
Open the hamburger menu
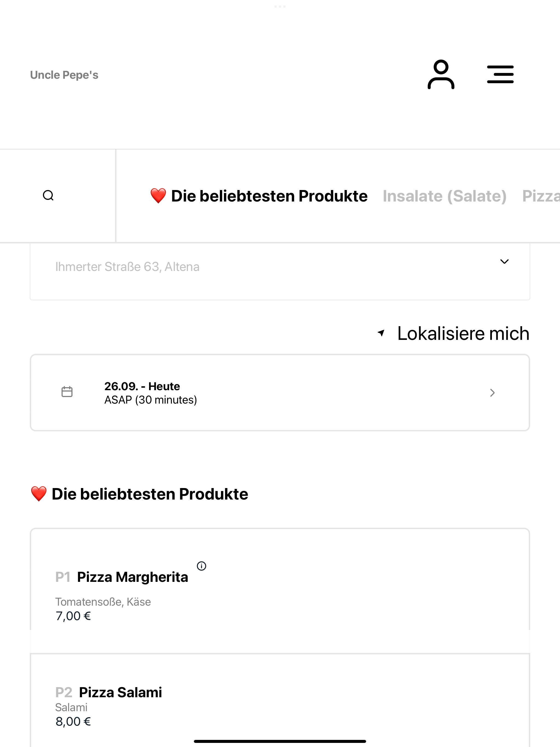tap(500, 75)
